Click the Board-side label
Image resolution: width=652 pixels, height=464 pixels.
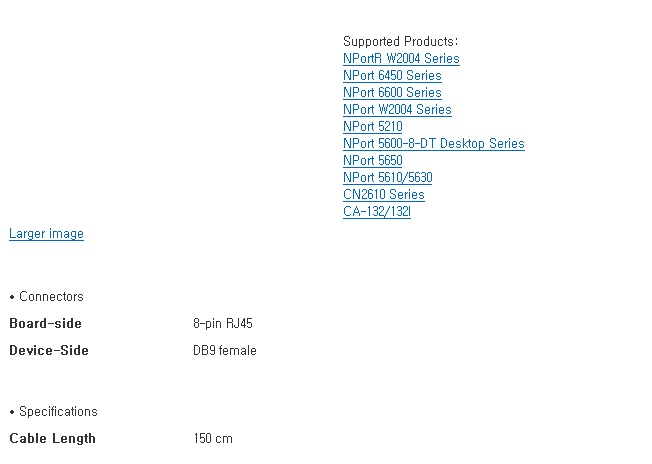45,324
